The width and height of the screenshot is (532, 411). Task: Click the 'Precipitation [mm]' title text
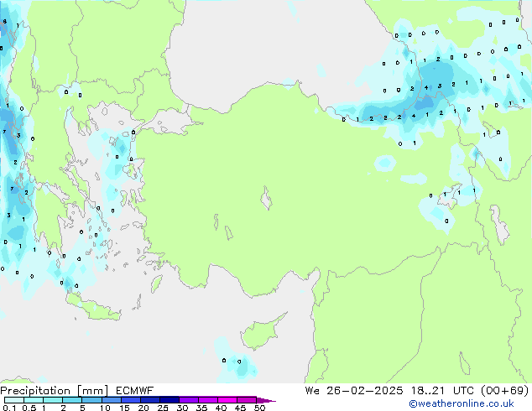[x=54, y=391]
